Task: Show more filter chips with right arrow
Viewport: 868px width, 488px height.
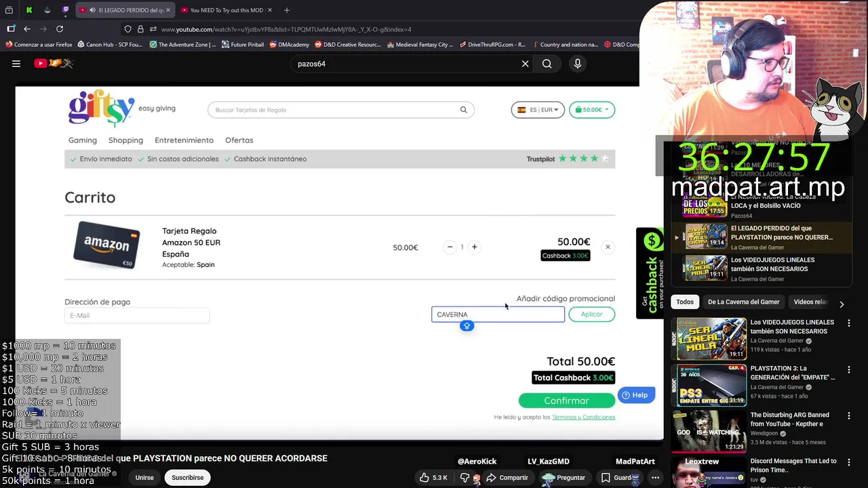Action: coord(842,304)
